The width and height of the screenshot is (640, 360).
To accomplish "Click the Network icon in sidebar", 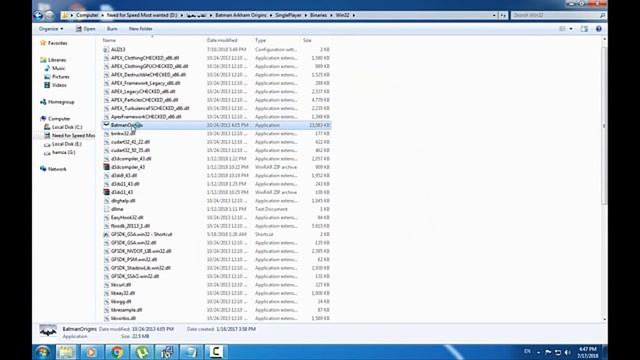I will point(43,169).
